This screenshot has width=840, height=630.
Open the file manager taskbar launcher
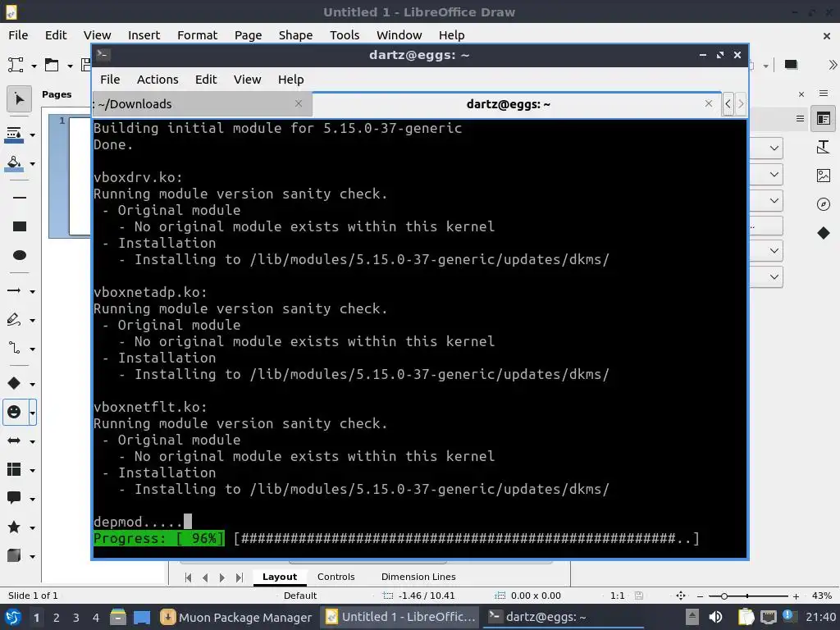[118, 617]
